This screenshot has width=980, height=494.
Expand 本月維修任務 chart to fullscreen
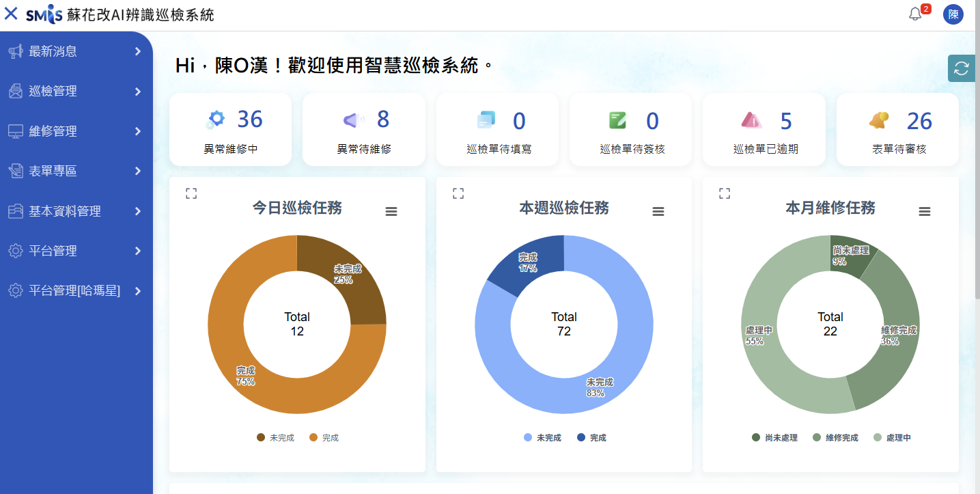[x=725, y=194]
